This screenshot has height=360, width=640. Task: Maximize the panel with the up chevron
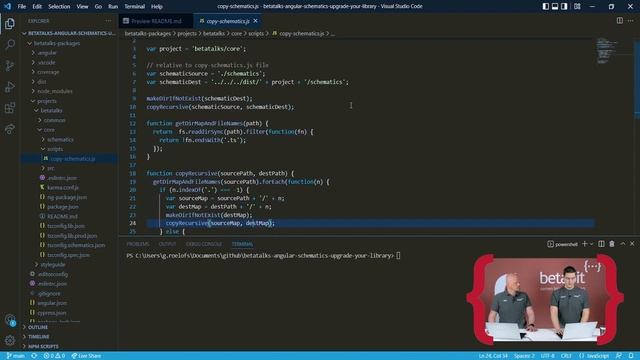[622, 244]
